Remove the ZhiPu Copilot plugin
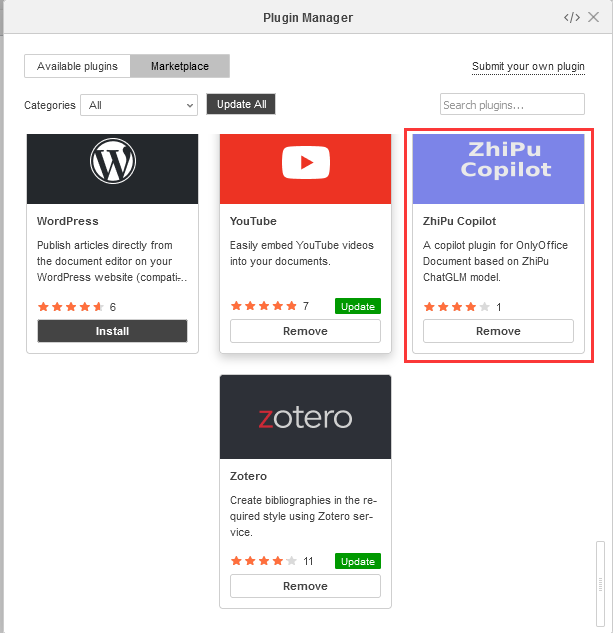This screenshot has width=613, height=633. coord(498,331)
